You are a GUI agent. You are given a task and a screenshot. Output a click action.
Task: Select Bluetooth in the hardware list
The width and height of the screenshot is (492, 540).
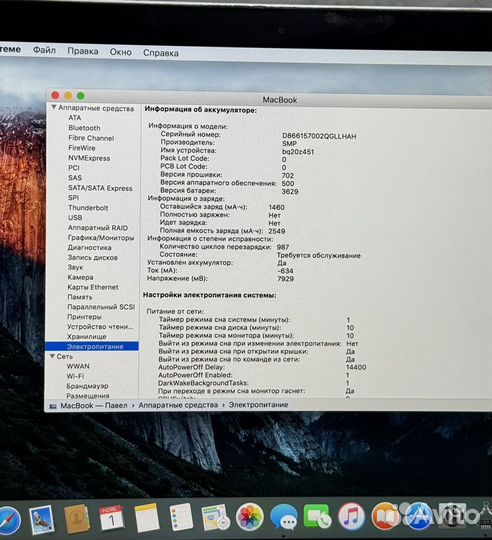coord(84,128)
